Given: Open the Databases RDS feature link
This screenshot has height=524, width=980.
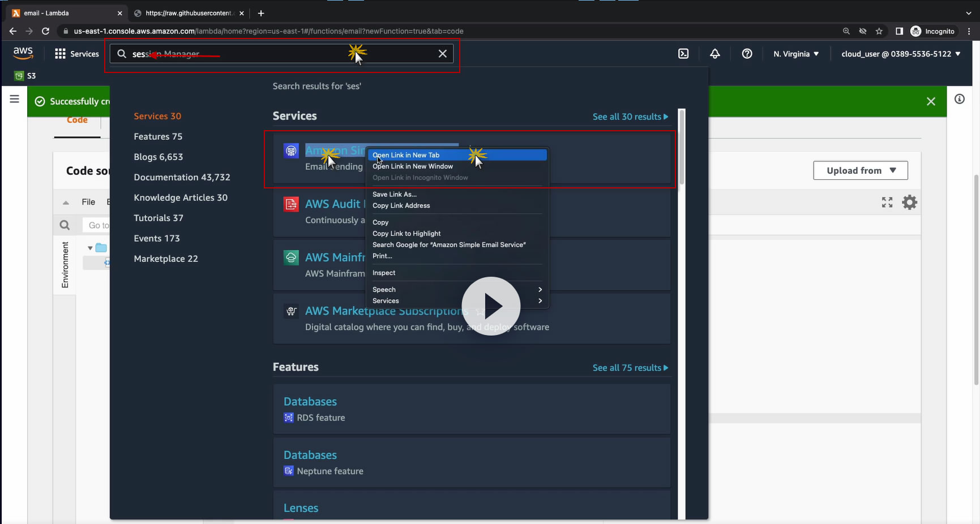Looking at the screenshot, I should [x=310, y=402].
